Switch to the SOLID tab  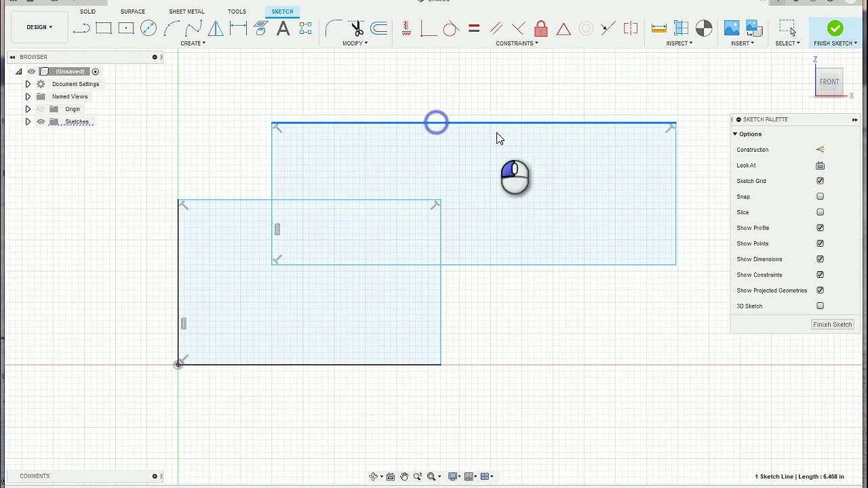[87, 12]
